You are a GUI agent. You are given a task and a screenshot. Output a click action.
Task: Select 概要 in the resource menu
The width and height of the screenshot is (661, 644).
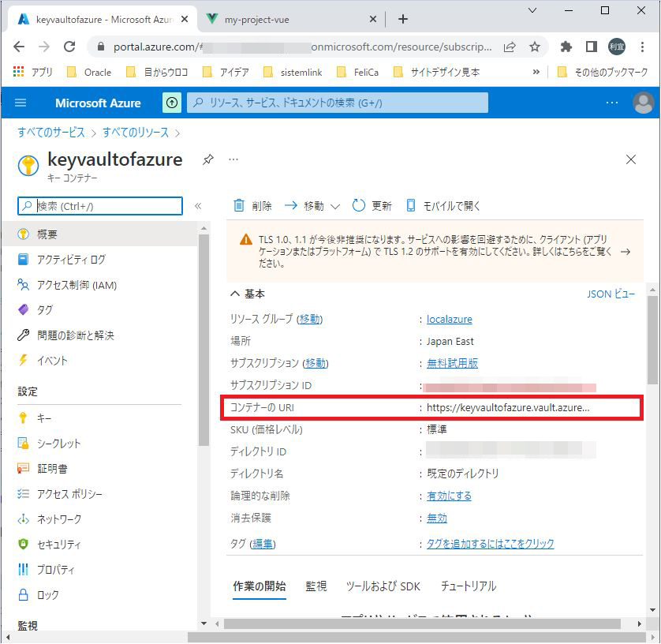coord(99,234)
